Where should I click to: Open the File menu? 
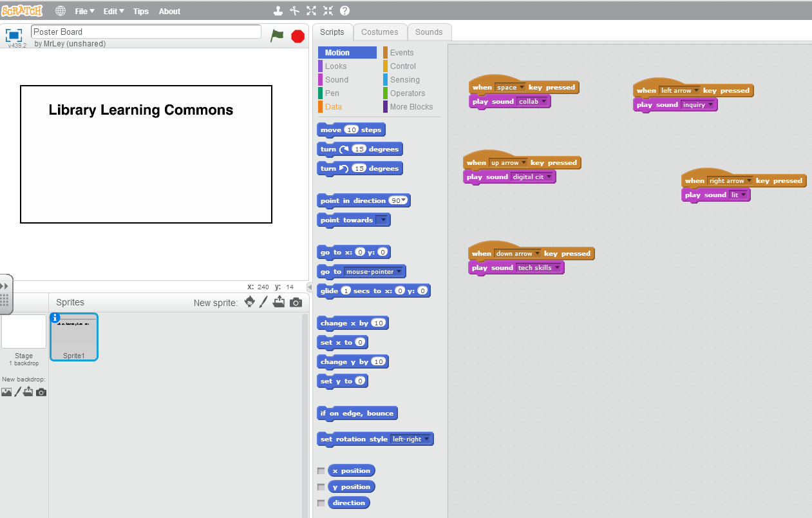[84, 10]
